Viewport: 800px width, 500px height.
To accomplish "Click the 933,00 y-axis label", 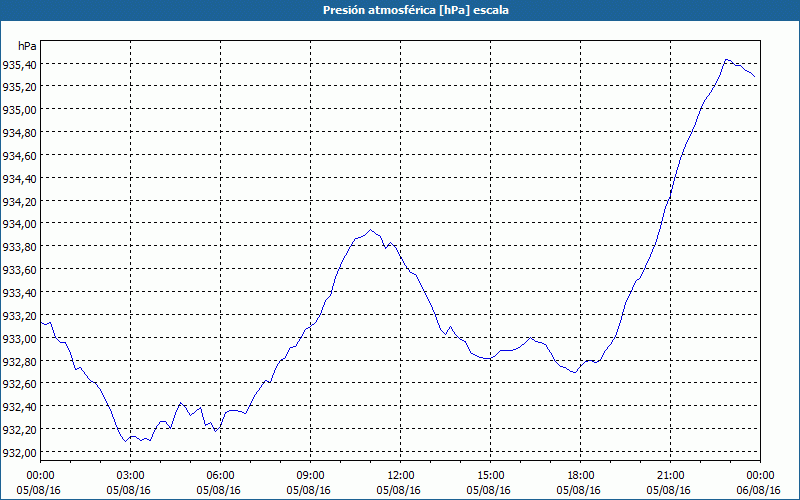I will [x=19, y=339].
